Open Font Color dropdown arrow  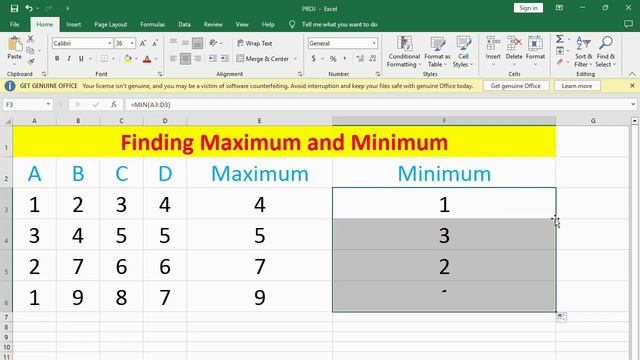[156, 59]
